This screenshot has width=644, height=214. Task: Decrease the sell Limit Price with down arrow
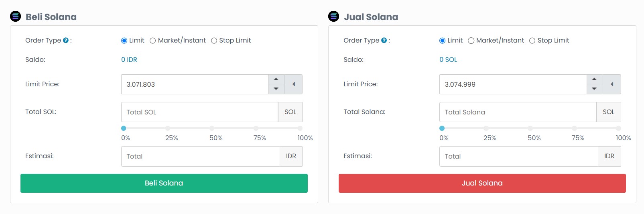click(x=594, y=89)
